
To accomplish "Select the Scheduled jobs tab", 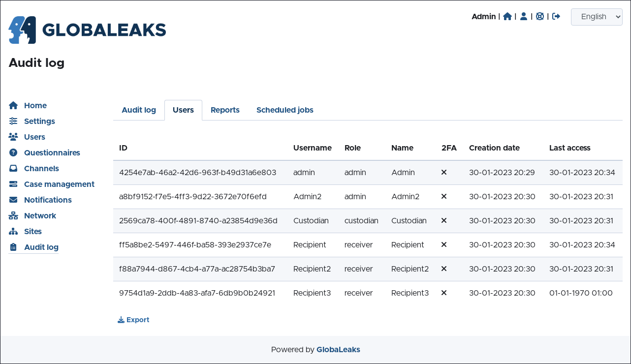I will [284, 110].
